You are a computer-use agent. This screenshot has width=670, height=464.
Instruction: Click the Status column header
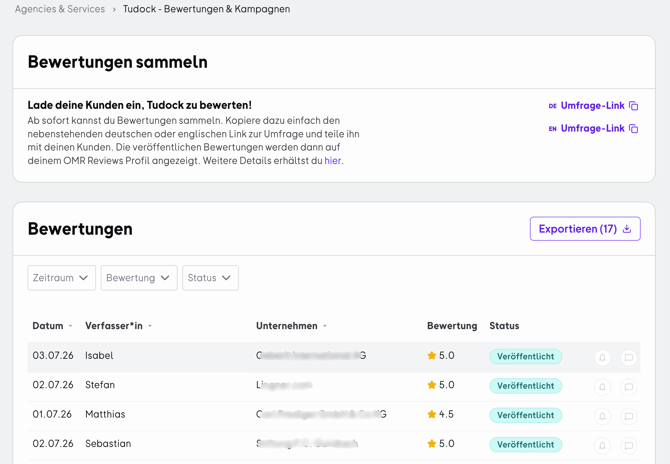click(x=504, y=326)
